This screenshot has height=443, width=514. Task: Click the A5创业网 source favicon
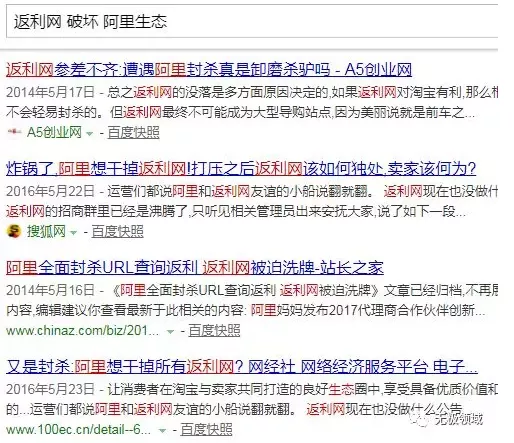pos(14,132)
